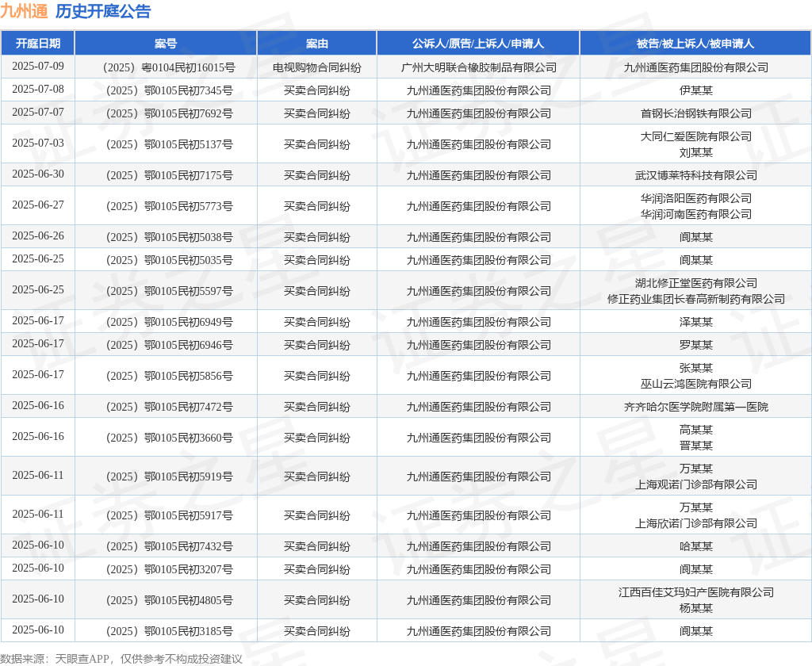Click defendant 刘某某
Viewport: 812px width, 666px height.
click(x=696, y=152)
